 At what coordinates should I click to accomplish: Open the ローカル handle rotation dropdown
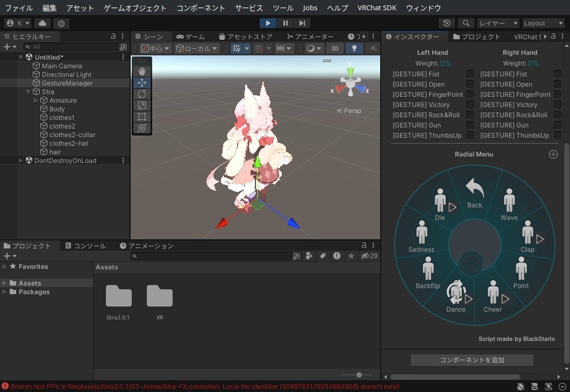pos(196,48)
